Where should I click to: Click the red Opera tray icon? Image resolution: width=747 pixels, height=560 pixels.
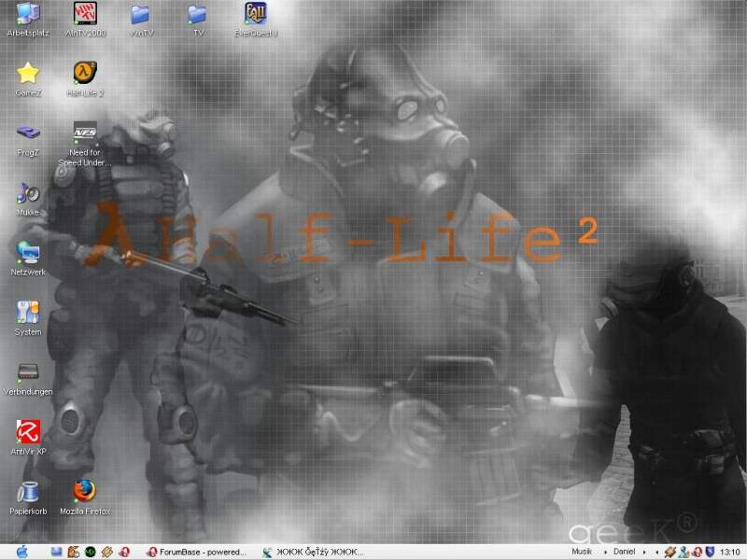697,552
